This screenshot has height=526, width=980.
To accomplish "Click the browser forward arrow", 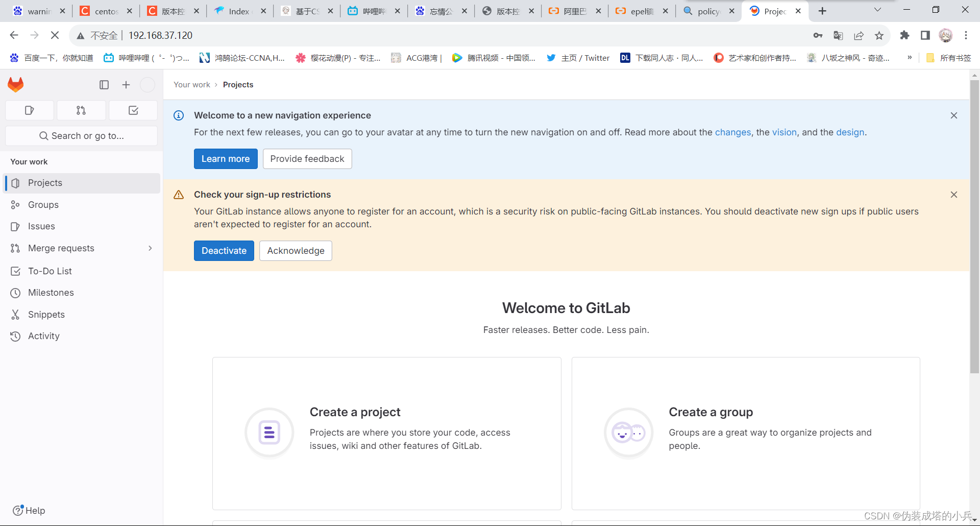I will tap(34, 35).
